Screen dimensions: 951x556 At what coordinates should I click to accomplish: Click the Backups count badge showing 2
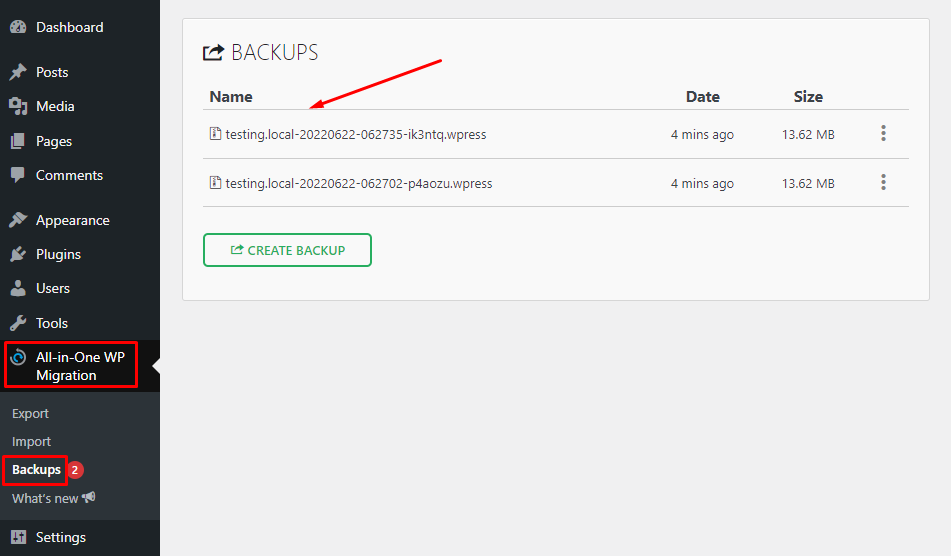click(x=75, y=469)
